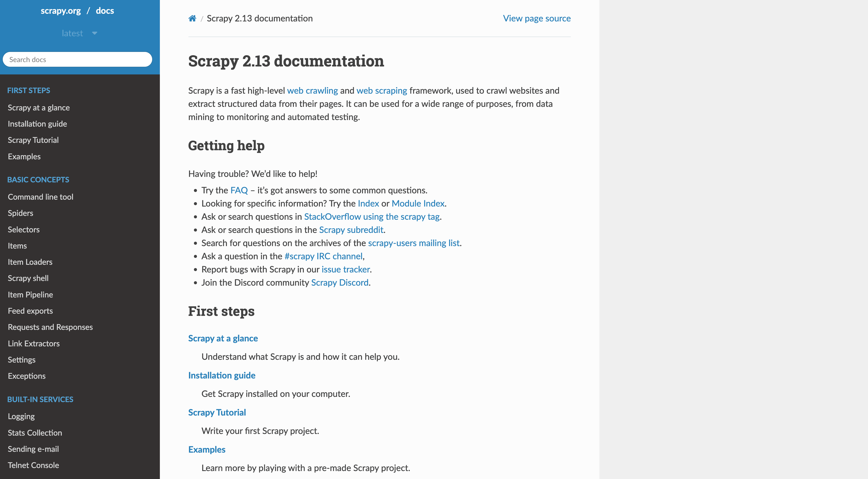Click the Getting help heading
This screenshot has height=479, width=868.
click(226, 146)
